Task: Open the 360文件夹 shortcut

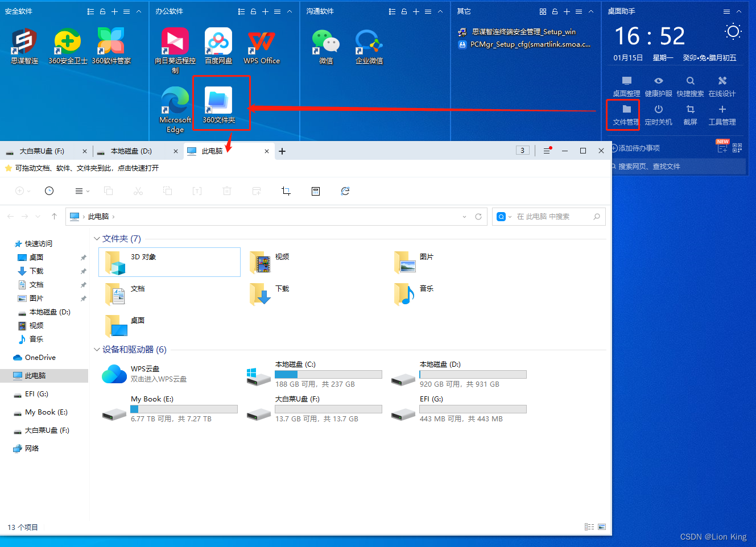Action: (218, 105)
